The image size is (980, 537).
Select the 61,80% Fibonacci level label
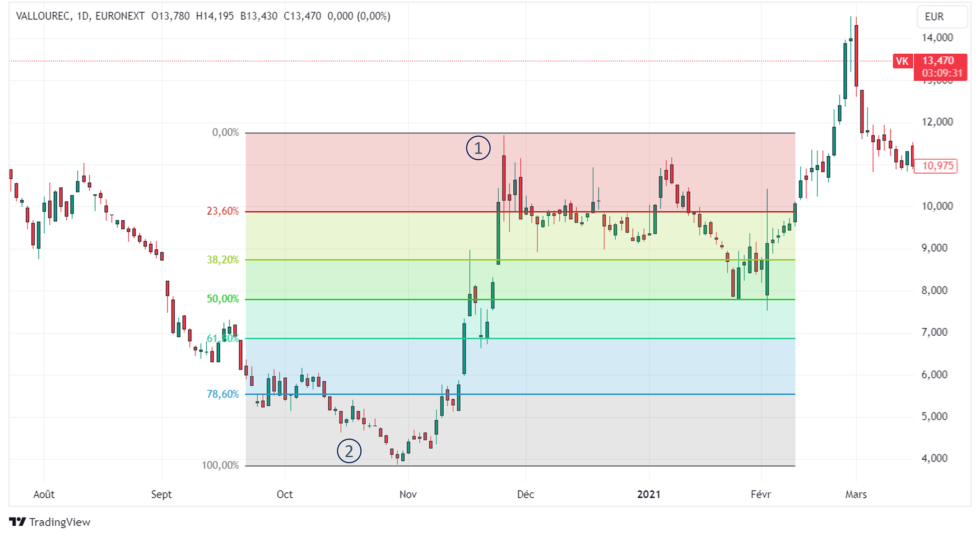(223, 338)
